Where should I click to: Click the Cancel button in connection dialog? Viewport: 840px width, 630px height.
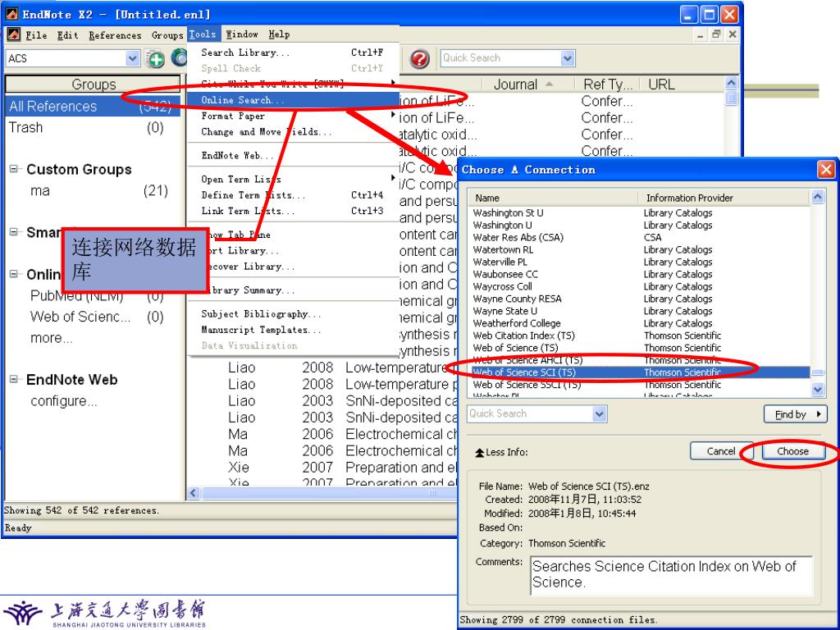720,451
